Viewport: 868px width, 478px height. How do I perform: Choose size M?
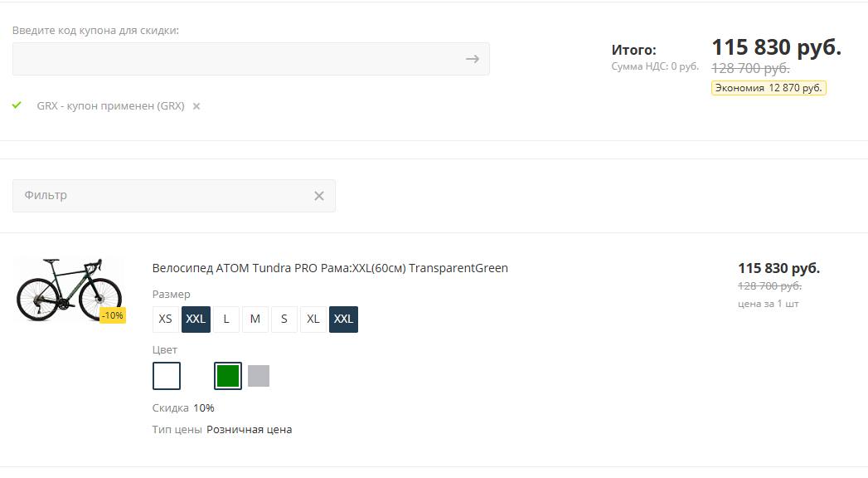pyautogui.click(x=255, y=319)
